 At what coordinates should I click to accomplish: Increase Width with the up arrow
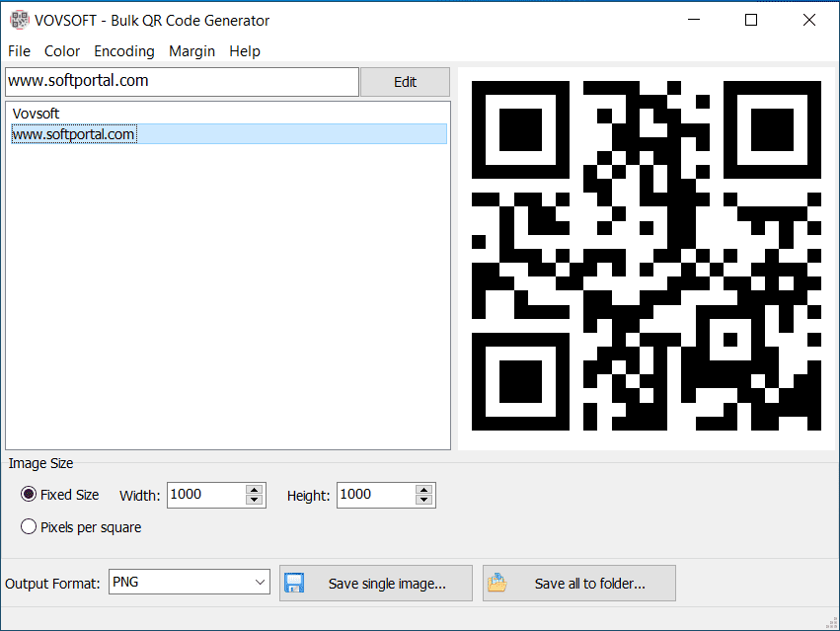click(x=255, y=490)
